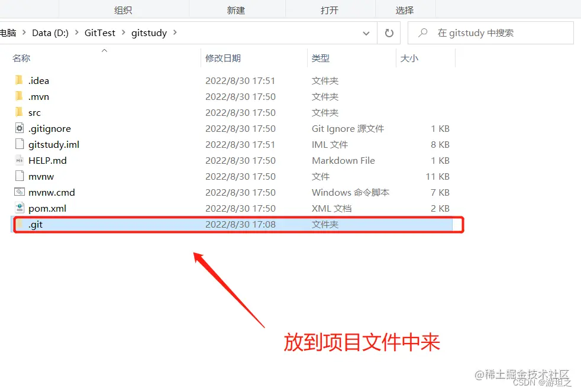Click the .git folder icon

(20, 224)
